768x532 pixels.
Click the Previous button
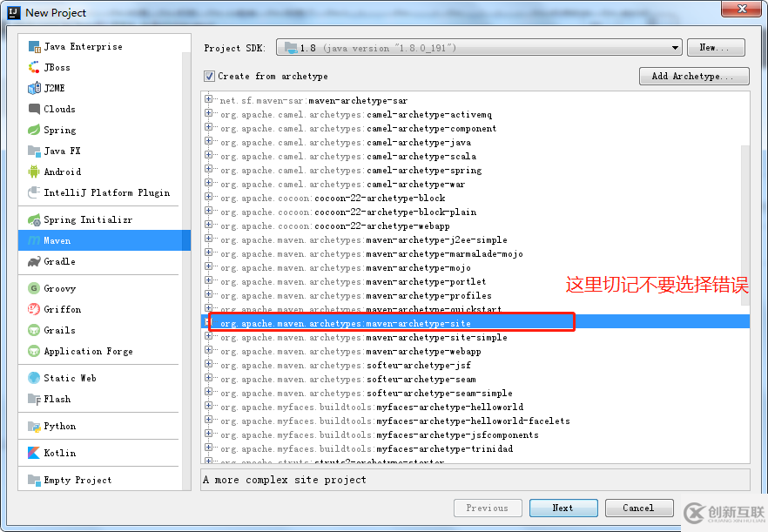click(x=488, y=508)
